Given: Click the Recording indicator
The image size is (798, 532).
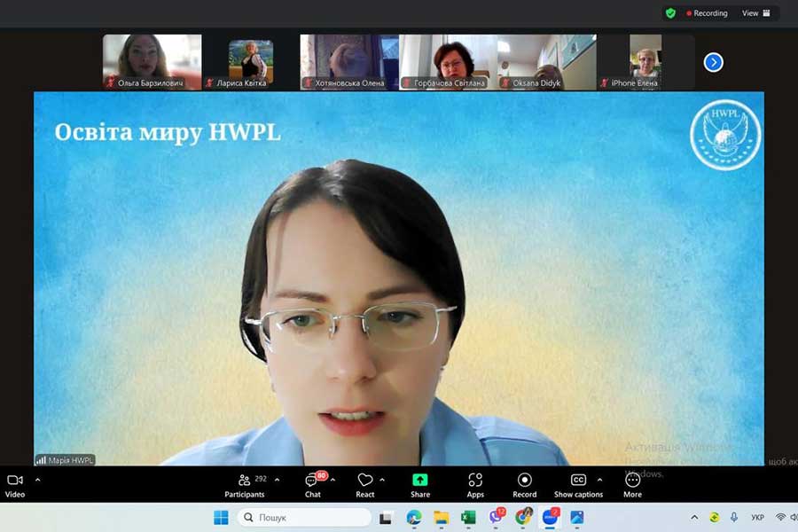Looking at the screenshot, I should pos(707,13).
